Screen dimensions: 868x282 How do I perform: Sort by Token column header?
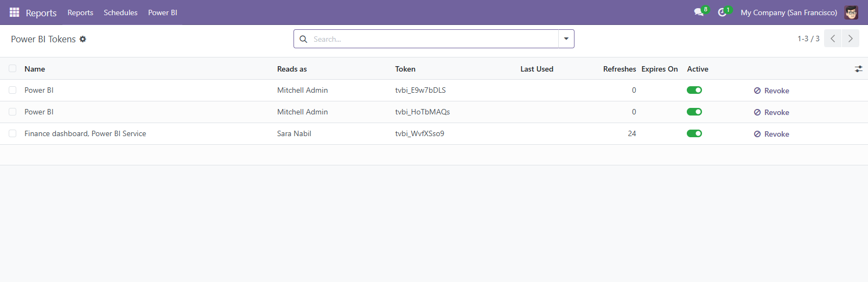point(405,69)
